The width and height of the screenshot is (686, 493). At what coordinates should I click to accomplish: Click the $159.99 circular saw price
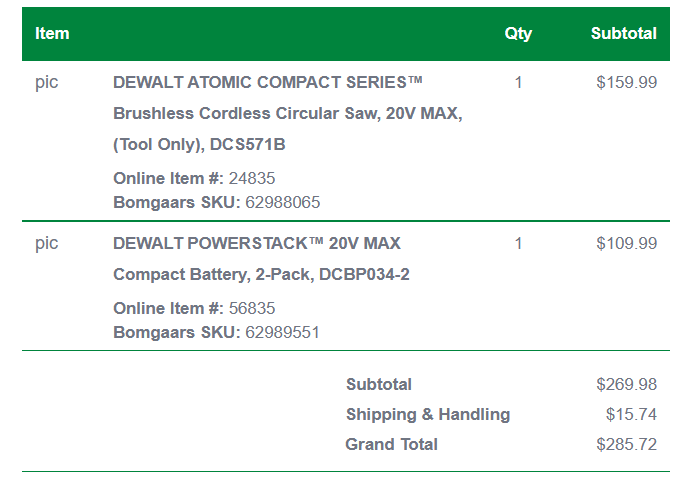pyautogui.click(x=626, y=82)
